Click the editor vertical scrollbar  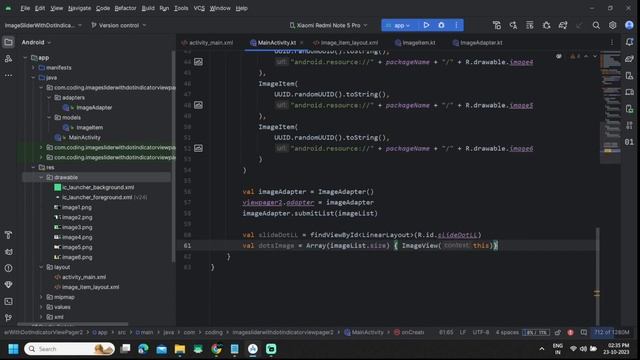597,276
